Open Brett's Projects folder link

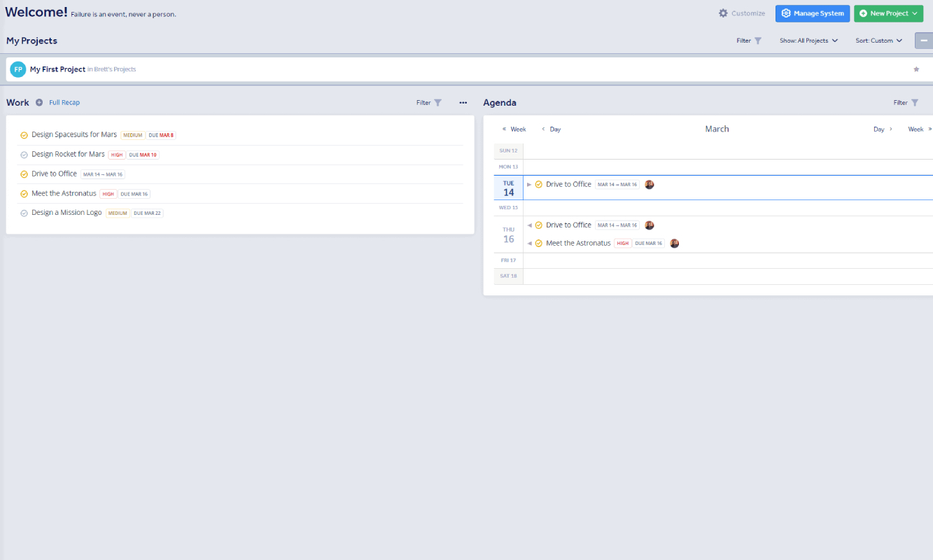point(115,69)
